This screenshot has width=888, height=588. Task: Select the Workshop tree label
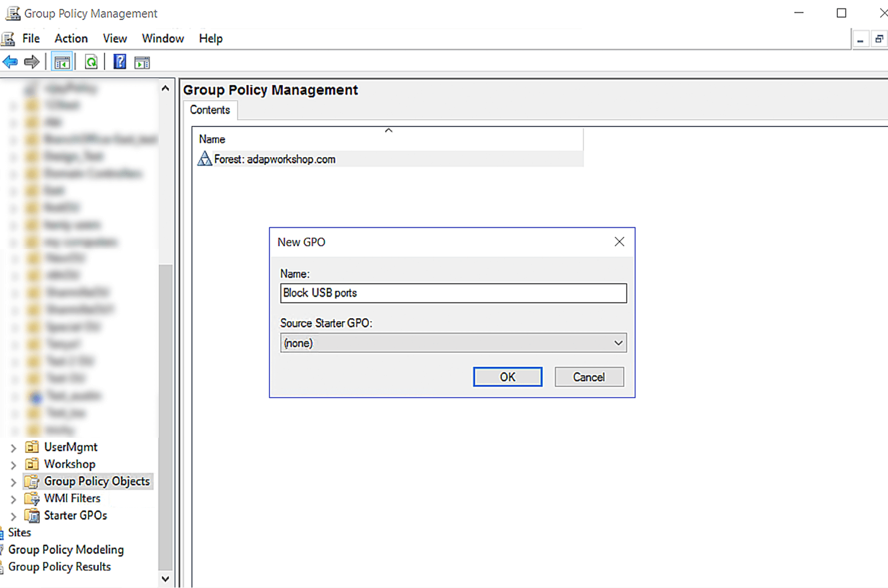coord(70,464)
